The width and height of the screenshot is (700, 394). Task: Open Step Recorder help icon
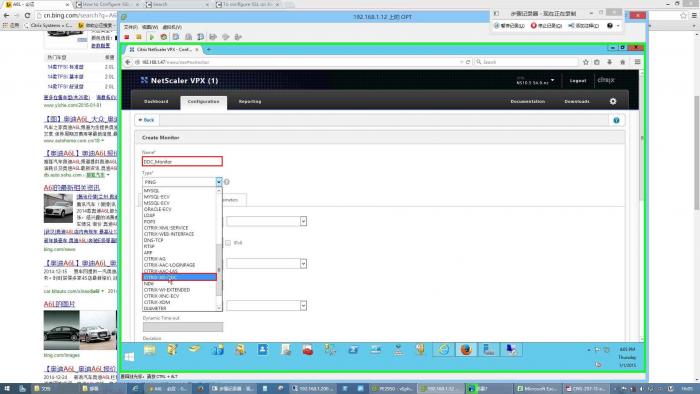610,26
